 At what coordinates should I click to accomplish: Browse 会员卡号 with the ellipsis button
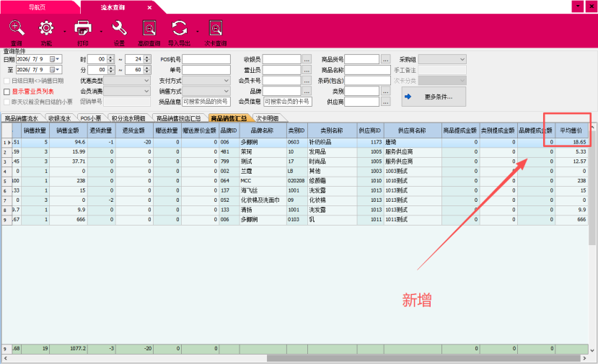pyautogui.click(x=307, y=81)
